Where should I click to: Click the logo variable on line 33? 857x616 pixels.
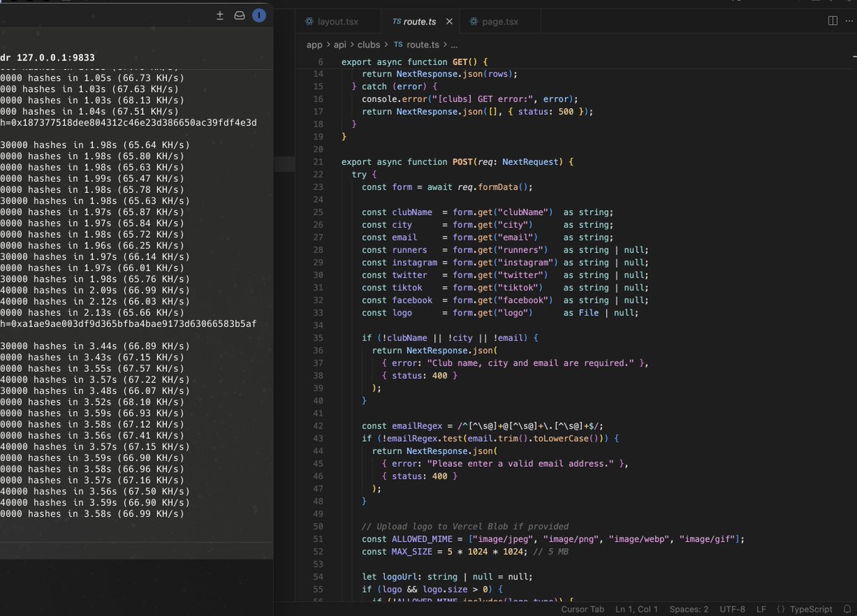click(402, 313)
